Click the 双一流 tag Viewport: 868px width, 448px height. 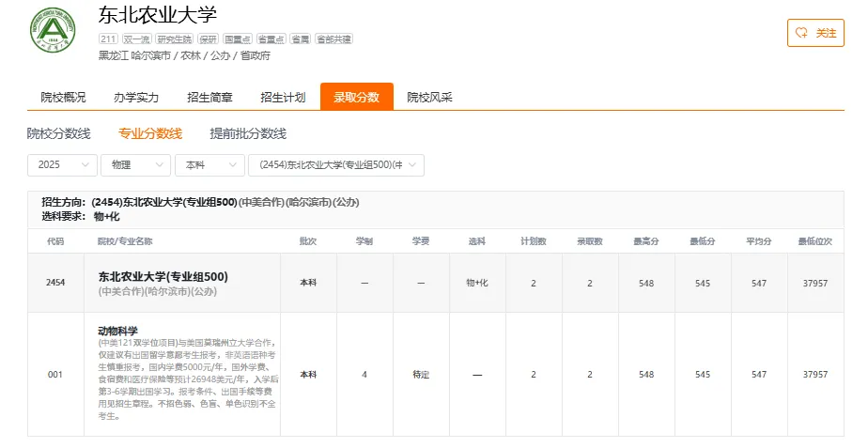click(x=136, y=39)
